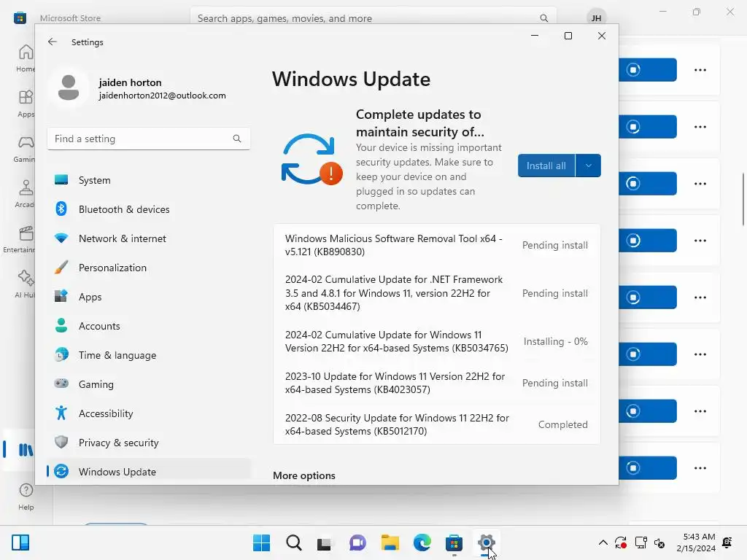747x560 pixels.
Task: Click the Microsoft Store search magnifier icon
Action: [543, 18]
